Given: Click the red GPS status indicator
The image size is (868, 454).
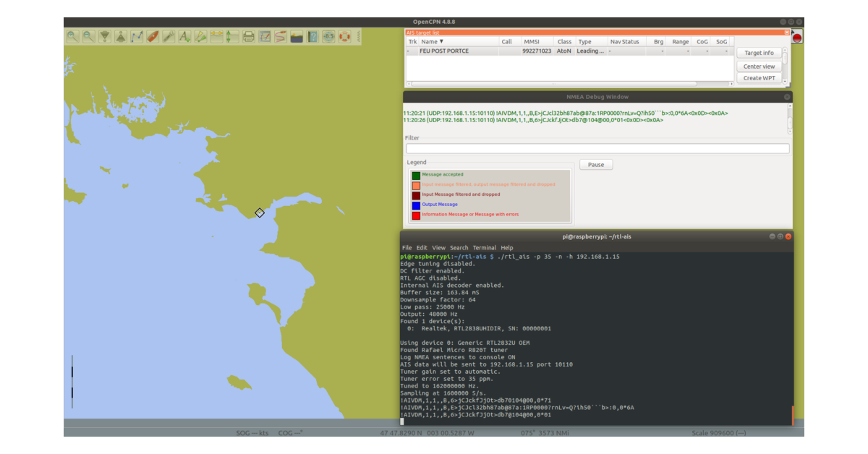Looking at the screenshot, I should click(x=797, y=38).
